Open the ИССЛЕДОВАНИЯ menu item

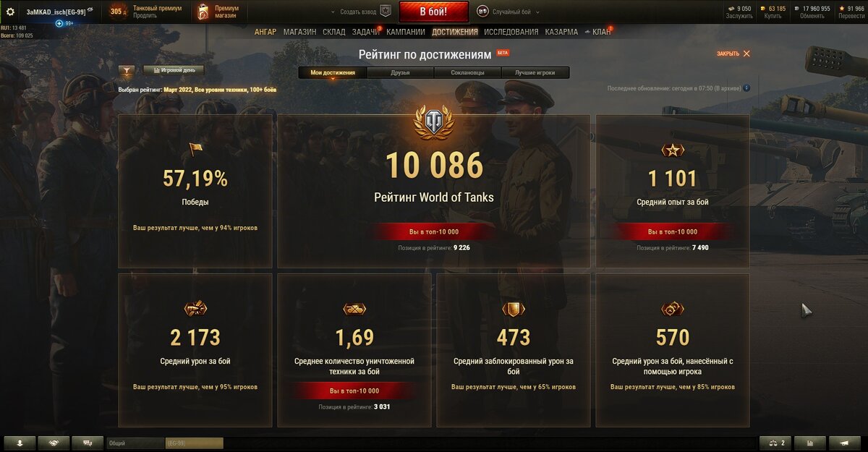pos(511,32)
